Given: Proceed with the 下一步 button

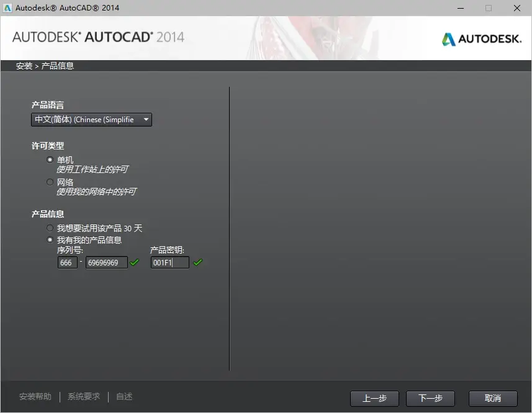Looking at the screenshot, I should (x=430, y=399).
